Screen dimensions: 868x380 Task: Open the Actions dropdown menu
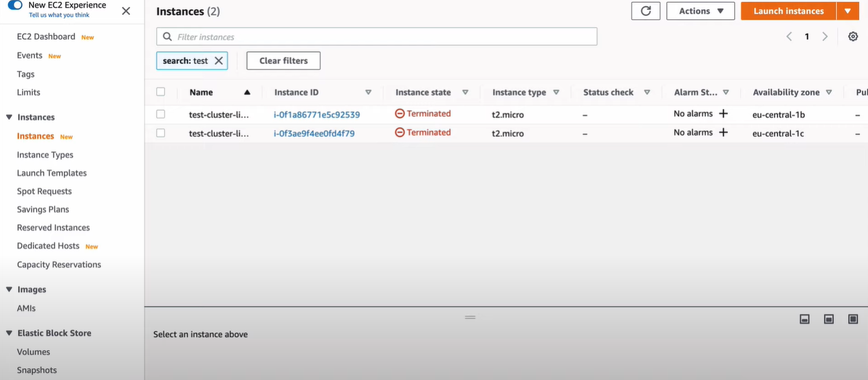(700, 11)
